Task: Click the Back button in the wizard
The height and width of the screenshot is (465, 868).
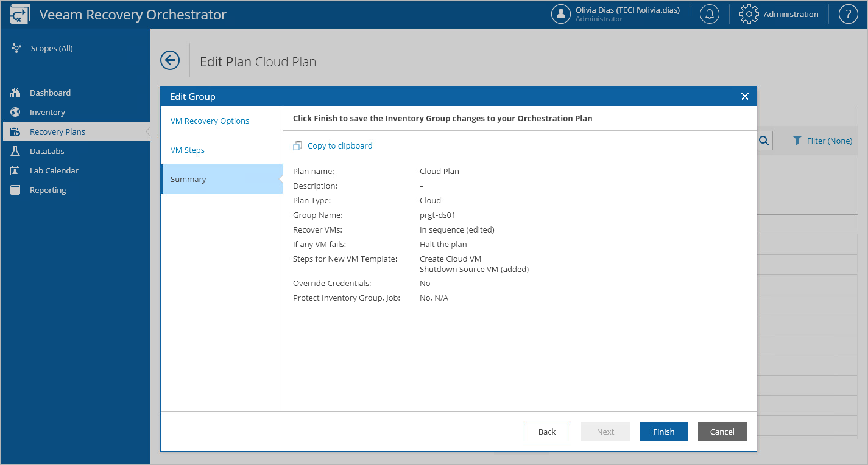Action: [546, 431]
